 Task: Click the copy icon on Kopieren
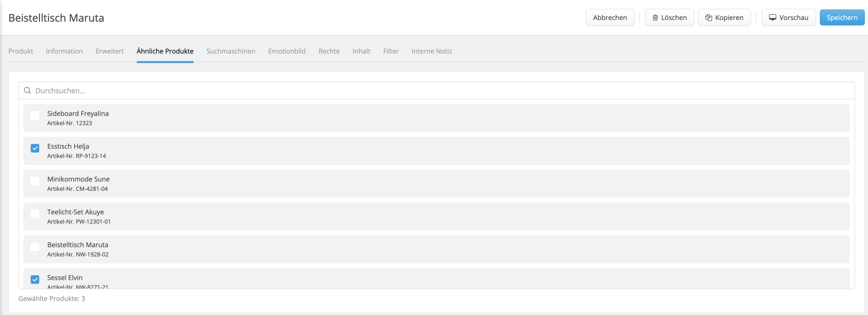pos(709,18)
